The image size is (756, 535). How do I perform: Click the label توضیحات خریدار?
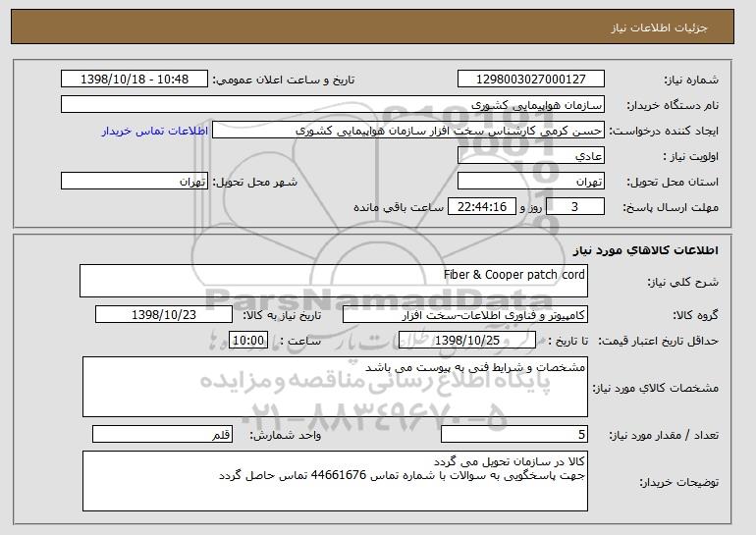pyautogui.click(x=679, y=482)
